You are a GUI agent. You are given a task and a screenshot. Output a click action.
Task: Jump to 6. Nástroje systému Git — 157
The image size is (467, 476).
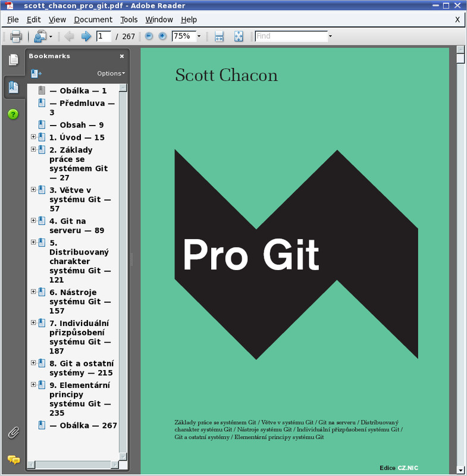point(80,302)
